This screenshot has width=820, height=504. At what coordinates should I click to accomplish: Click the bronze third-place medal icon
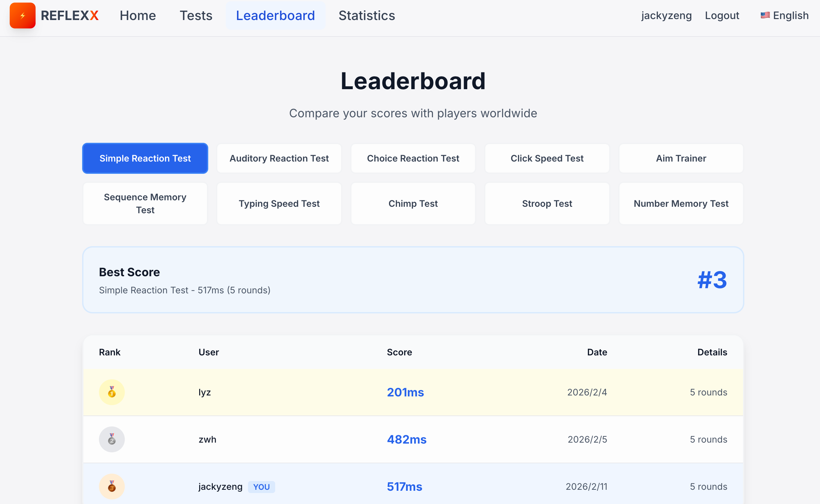(x=112, y=486)
